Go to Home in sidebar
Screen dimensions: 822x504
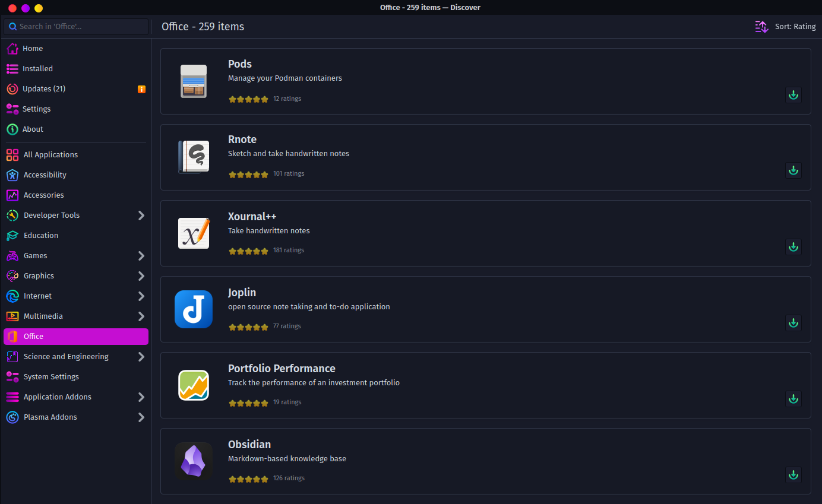point(76,49)
